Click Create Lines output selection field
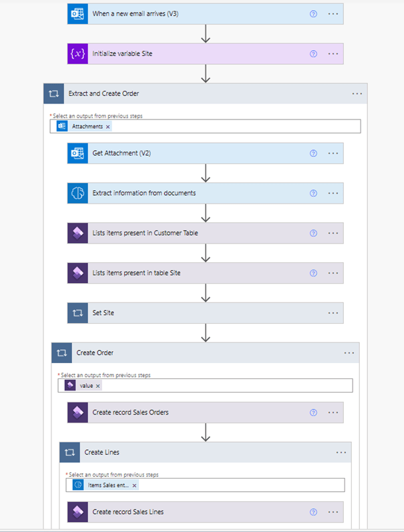The width and height of the screenshot is (404, 532). [240, 485]
